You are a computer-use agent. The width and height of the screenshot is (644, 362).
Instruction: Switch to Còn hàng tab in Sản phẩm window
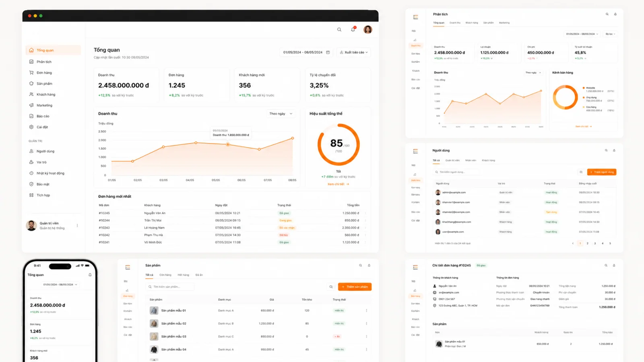tap(165, 275)
